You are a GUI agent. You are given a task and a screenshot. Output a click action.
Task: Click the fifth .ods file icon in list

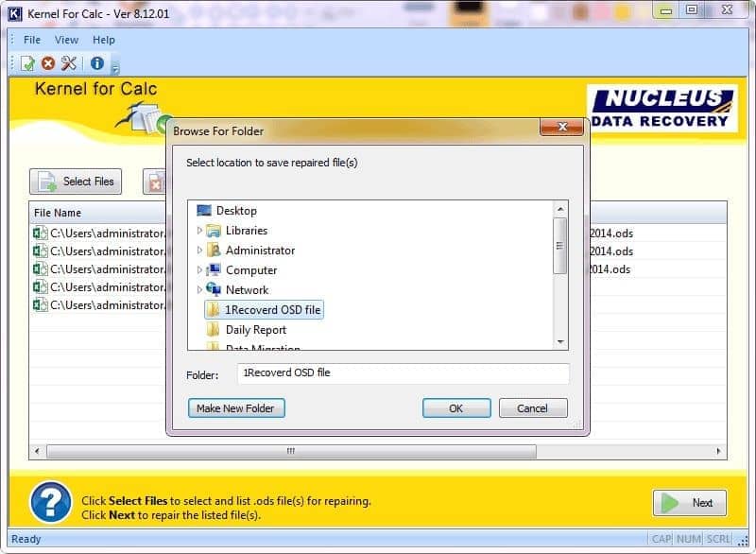pyautogui.click(x=40, y=305)
